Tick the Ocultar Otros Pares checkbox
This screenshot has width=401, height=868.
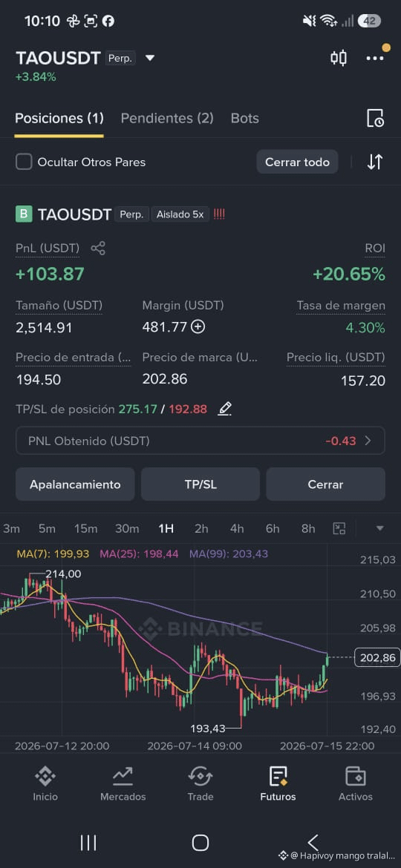(x=24, y=162)
